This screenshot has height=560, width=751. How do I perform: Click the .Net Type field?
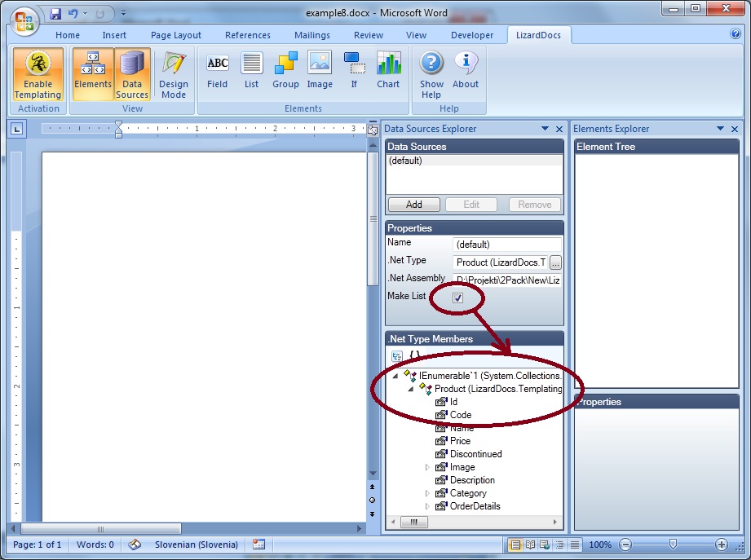coord(500,262)
